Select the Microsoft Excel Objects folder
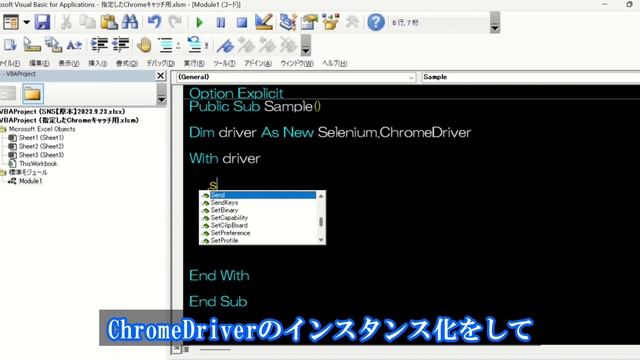The width and height of the screenshot is (640, 360). [42, 129]
